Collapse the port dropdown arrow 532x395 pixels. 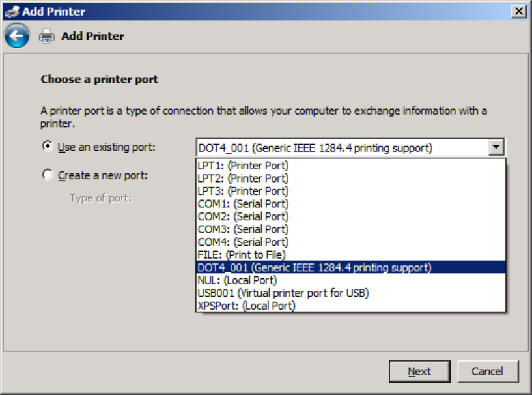497,147
